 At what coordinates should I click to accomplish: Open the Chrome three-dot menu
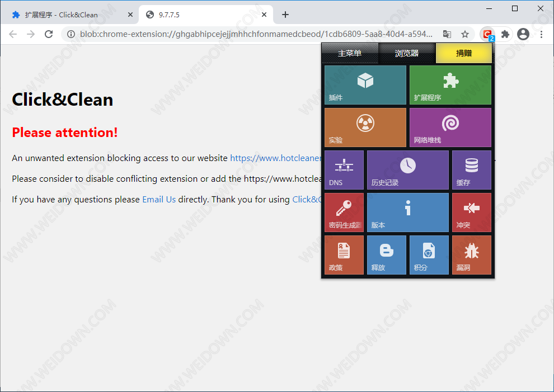541,34
